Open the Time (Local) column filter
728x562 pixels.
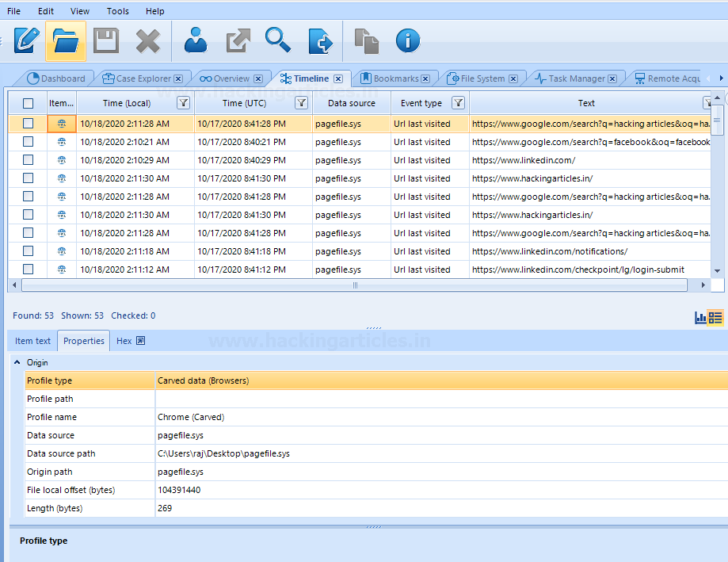click(x=183, y=103)
